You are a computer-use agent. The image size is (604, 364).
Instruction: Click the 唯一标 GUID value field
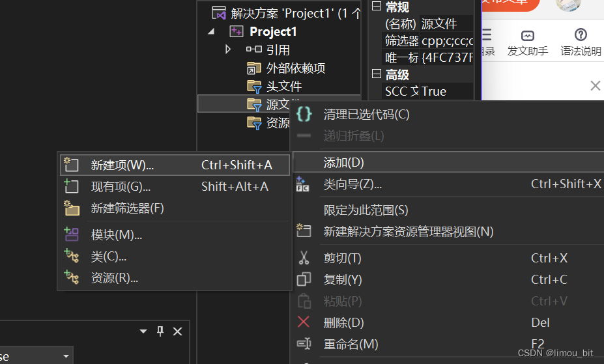(446, 58)
